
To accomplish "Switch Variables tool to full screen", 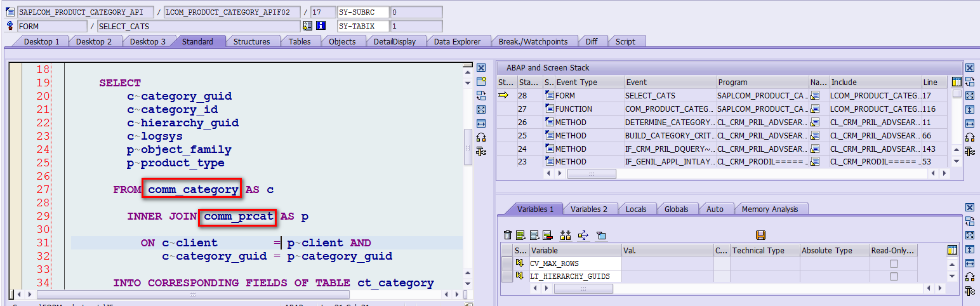I will click(969, 235).
